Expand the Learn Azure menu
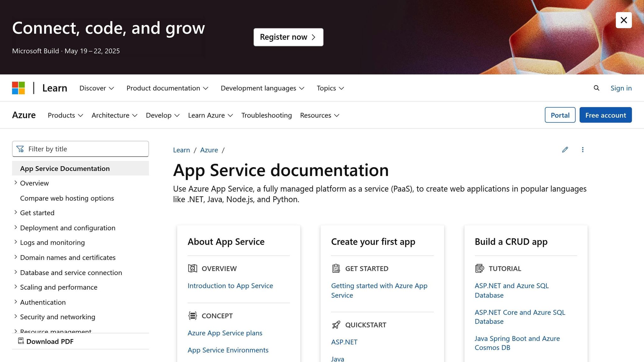 pyautogui.click(x=210, y=115)
